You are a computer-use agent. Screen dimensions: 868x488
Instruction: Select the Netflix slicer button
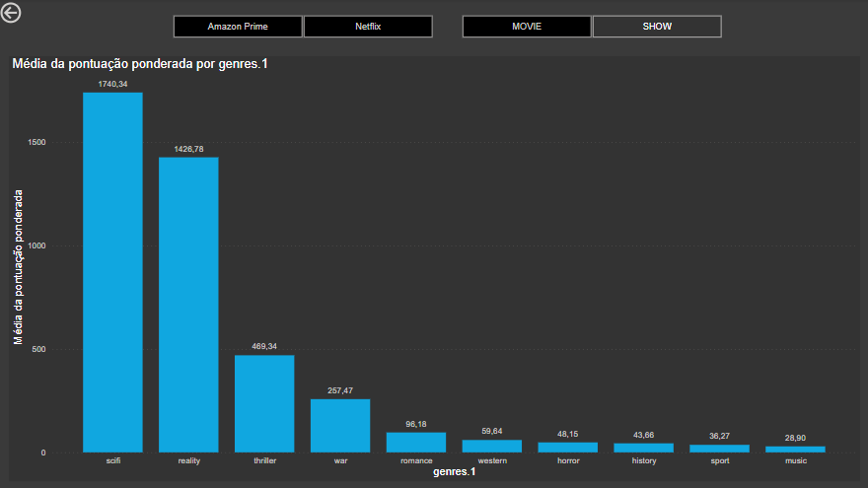[x=368, y=27]
